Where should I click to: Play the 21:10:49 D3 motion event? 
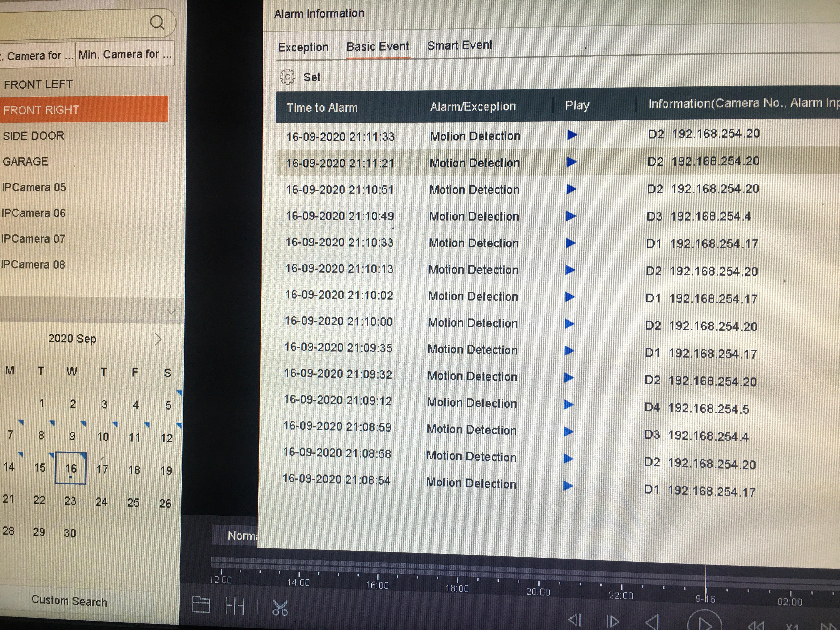tap(570, 216)
